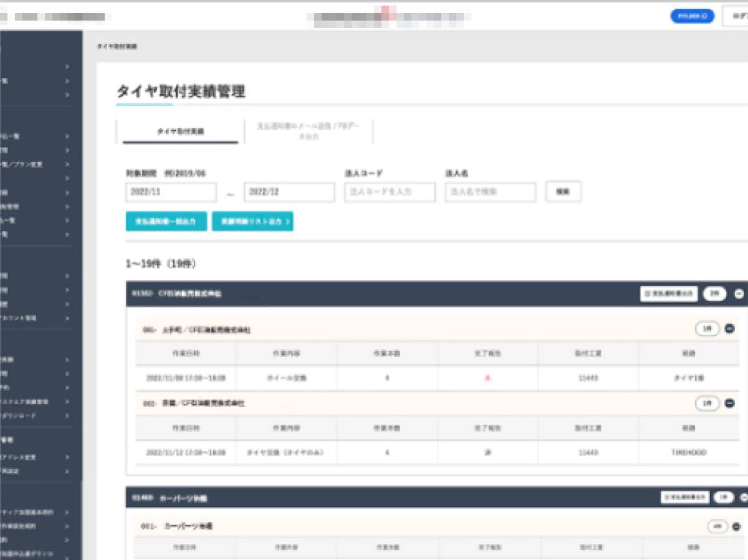Expand the アカウント管理 sidebar menu item
The width and height of the screenshot is (748, 560).
click(37, 318)
